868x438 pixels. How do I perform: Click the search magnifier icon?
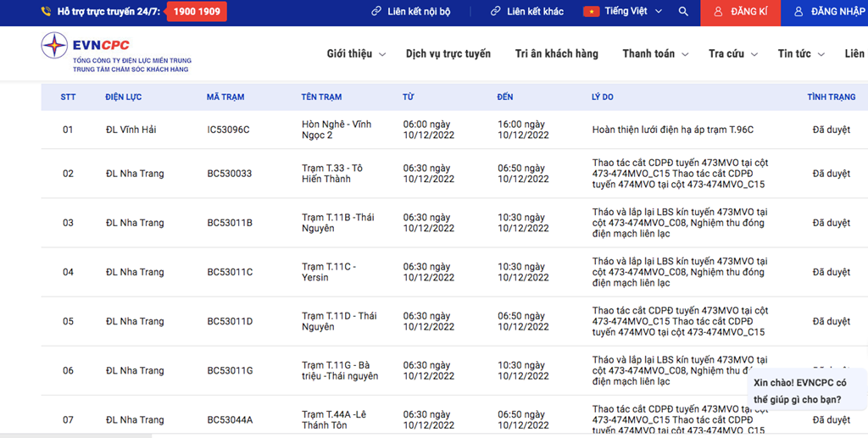683,12
